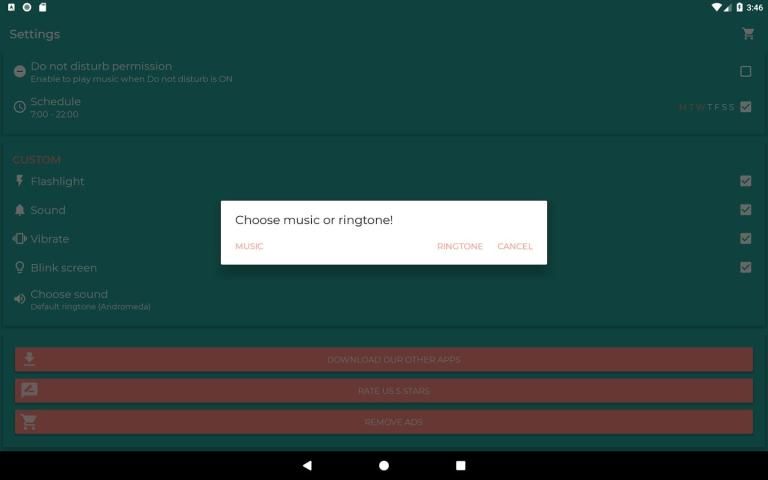
Task: Click the Flashlight bolt icon
Action: coord(19,181)
